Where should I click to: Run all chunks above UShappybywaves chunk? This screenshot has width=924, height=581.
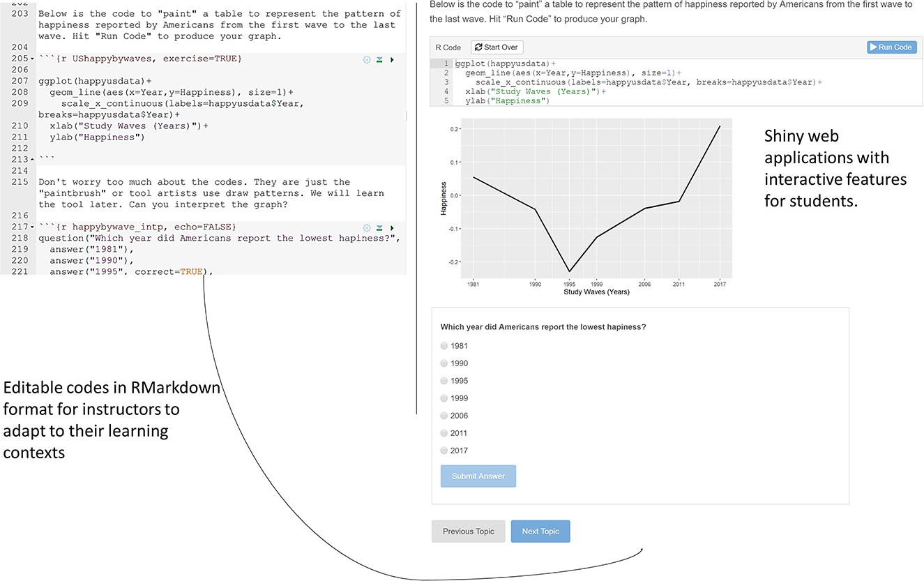[379, 60]
